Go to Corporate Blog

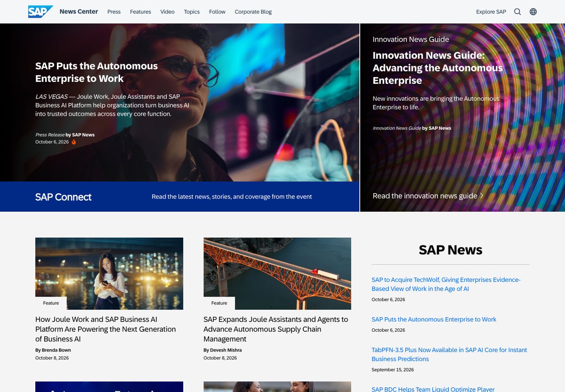(253, 12)
